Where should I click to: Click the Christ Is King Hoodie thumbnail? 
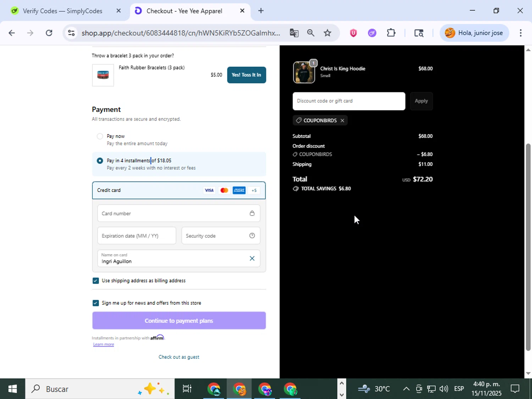pos(304,72)
